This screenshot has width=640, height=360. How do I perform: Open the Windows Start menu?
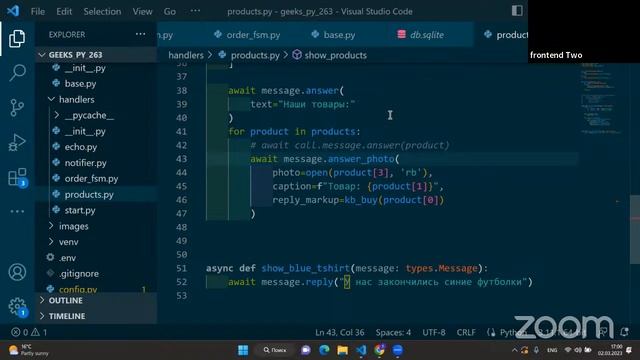[243, 350]
